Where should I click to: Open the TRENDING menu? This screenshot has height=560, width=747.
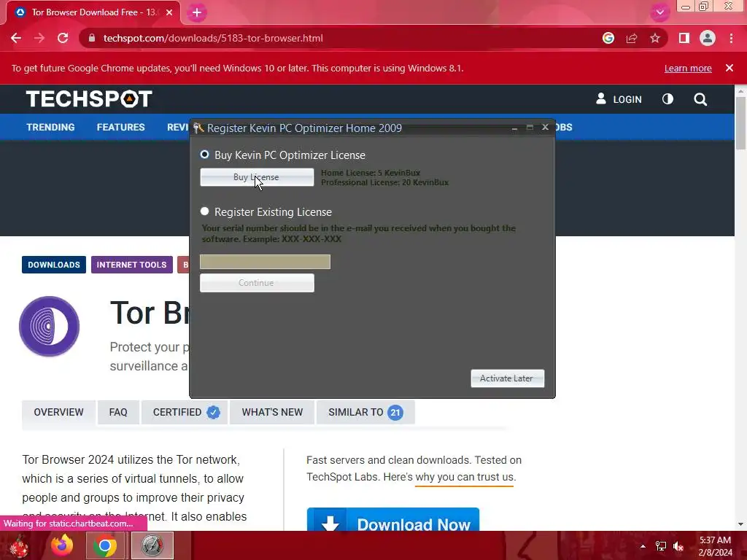tap(50, 127)
